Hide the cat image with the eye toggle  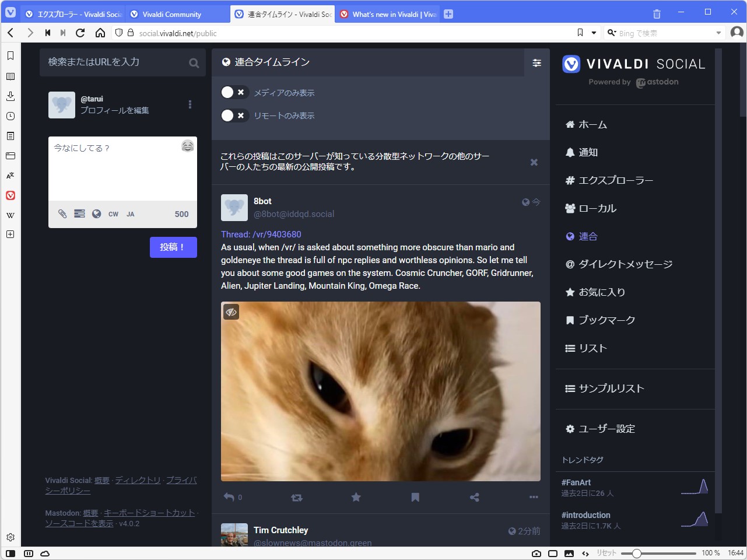(231, 311)
